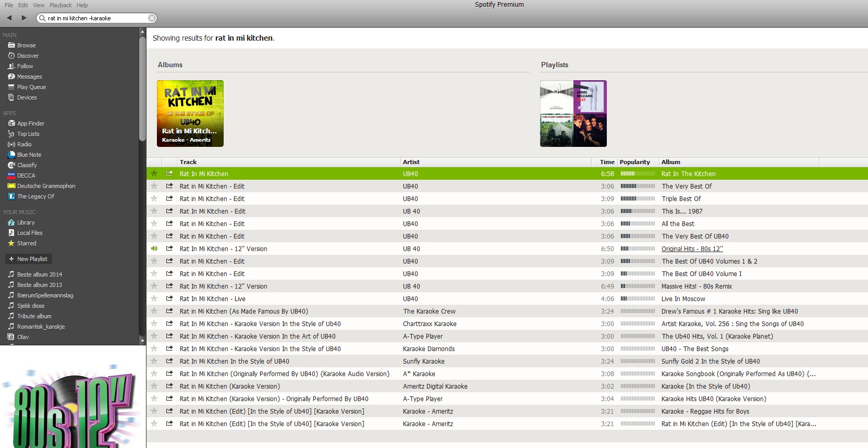Sort by the Album column header
868x448 pixels.
[x=739, y=162]
